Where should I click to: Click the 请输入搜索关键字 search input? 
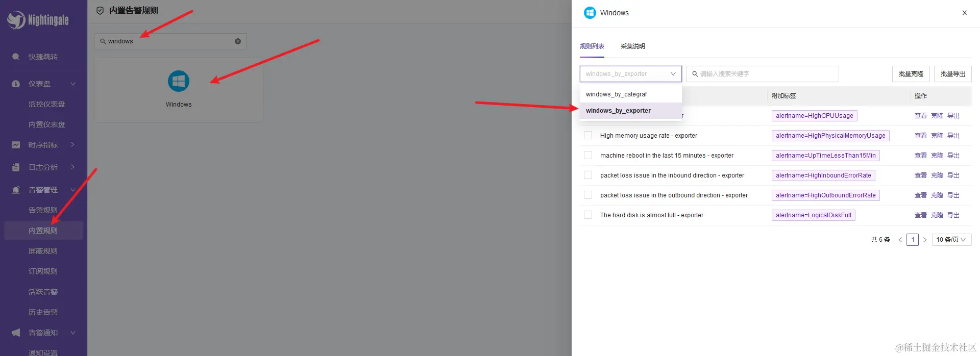763,74
